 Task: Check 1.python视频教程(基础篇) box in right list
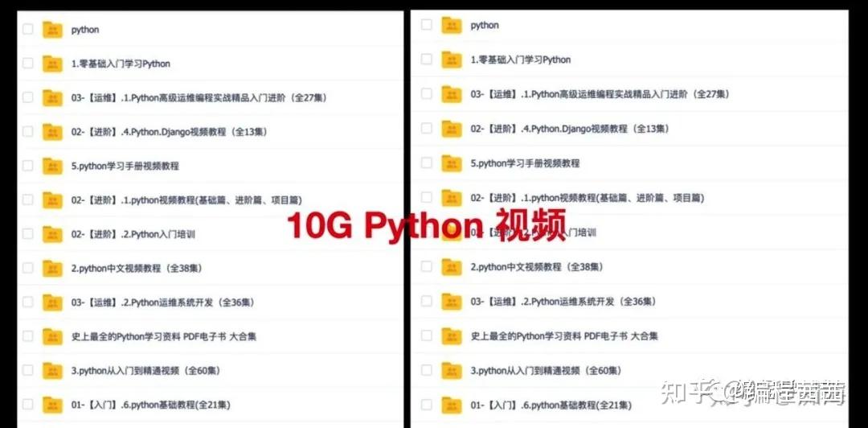426,197
